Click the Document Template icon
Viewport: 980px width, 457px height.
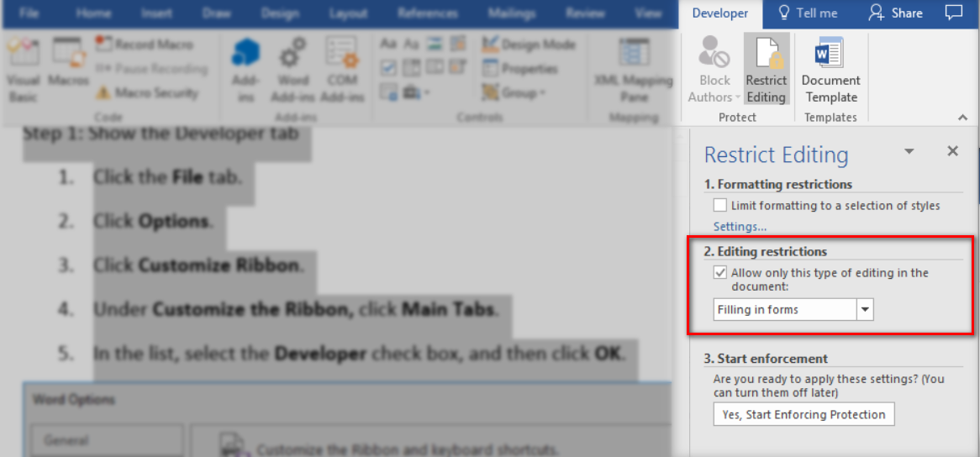tap(830, 71)
